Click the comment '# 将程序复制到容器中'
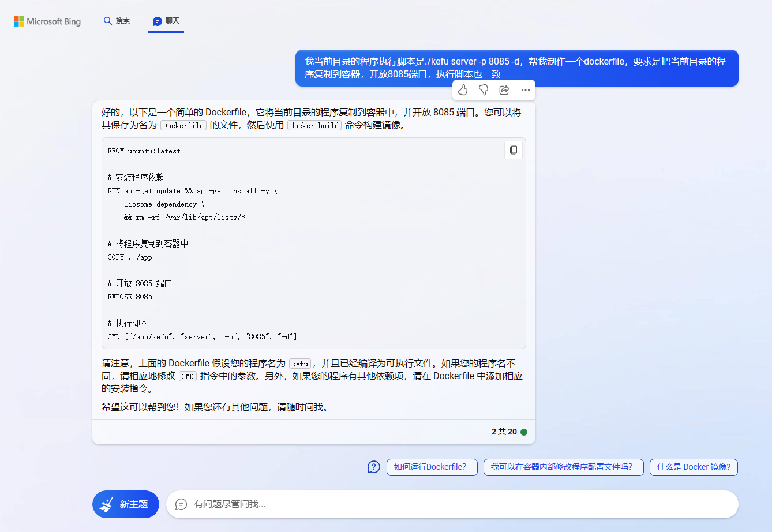The width and height of the screenshot is (772, 532). 148,244
